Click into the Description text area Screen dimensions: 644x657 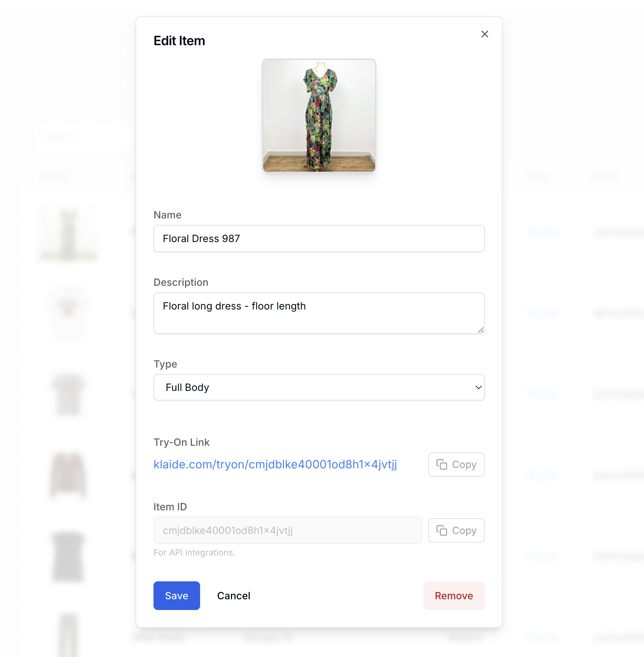tap(319, 313)
